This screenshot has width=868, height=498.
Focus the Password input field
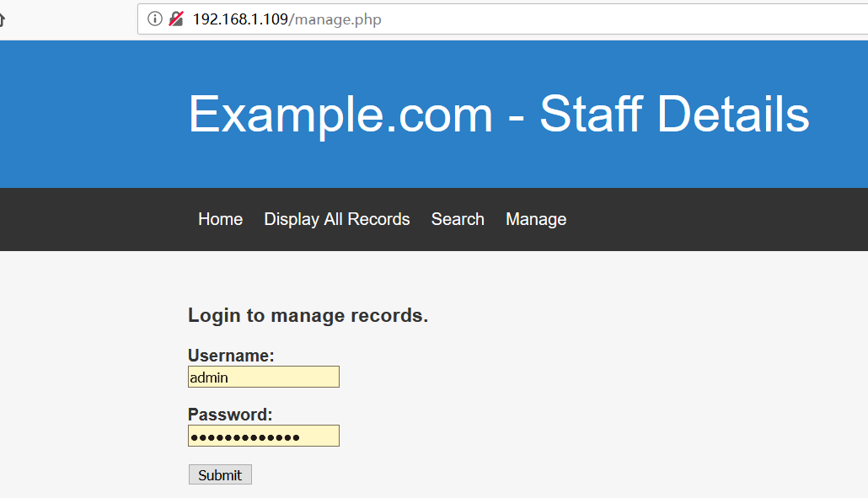264,436
